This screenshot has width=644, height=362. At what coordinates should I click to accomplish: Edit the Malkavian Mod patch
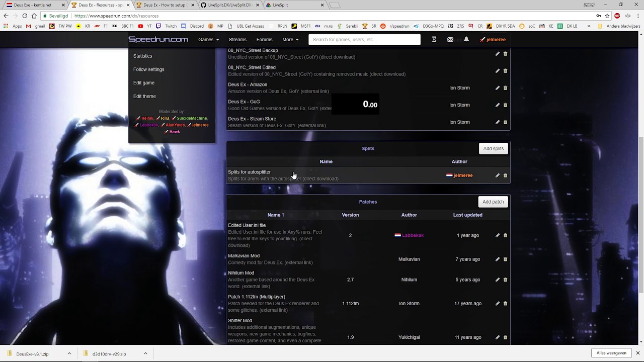(x=497, y=259)
